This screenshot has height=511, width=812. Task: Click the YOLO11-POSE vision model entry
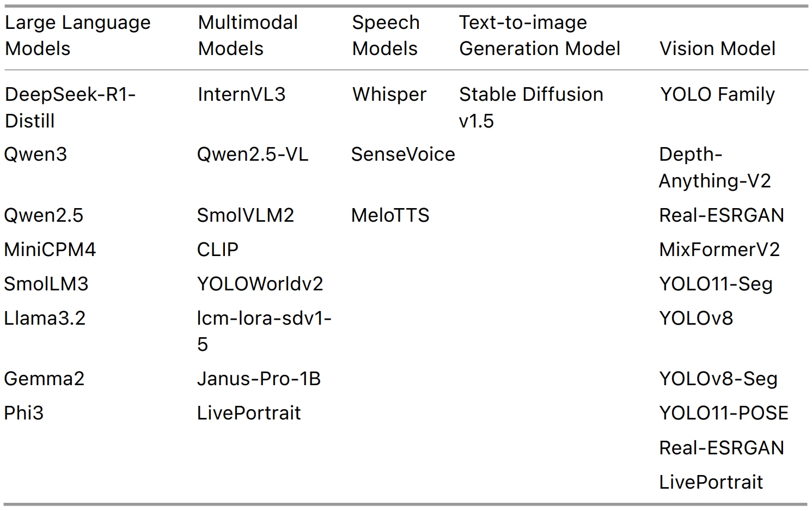point(723,413)
